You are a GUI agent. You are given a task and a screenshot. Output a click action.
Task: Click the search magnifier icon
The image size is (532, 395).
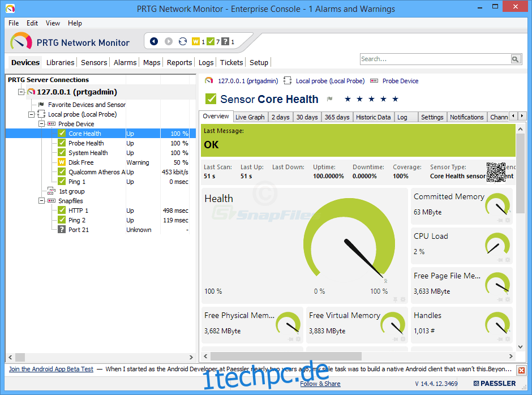(516, 59)
